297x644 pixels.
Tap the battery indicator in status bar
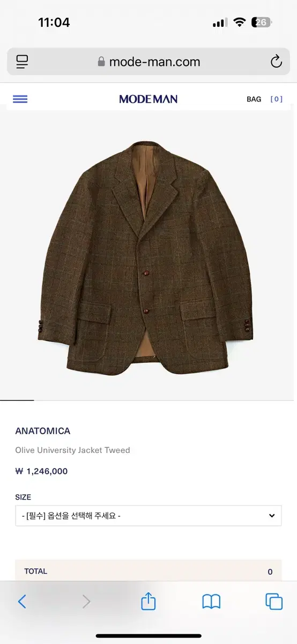(262, 23)
